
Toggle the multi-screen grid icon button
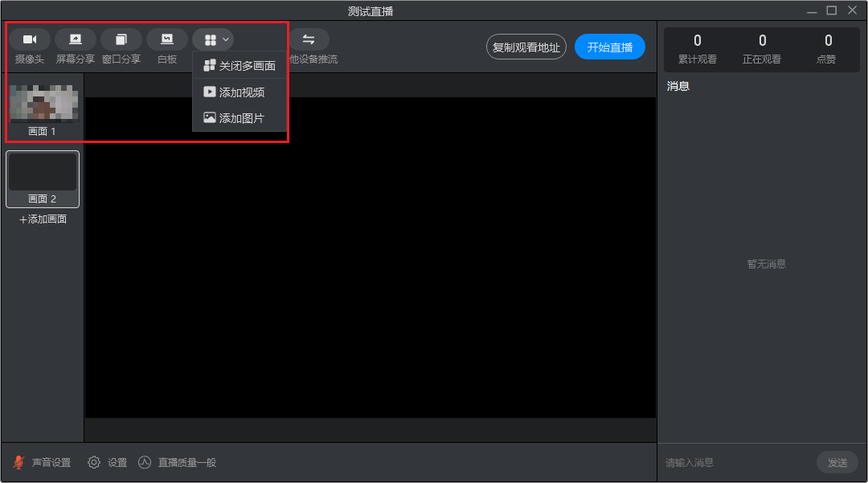[x=211, y=40]
